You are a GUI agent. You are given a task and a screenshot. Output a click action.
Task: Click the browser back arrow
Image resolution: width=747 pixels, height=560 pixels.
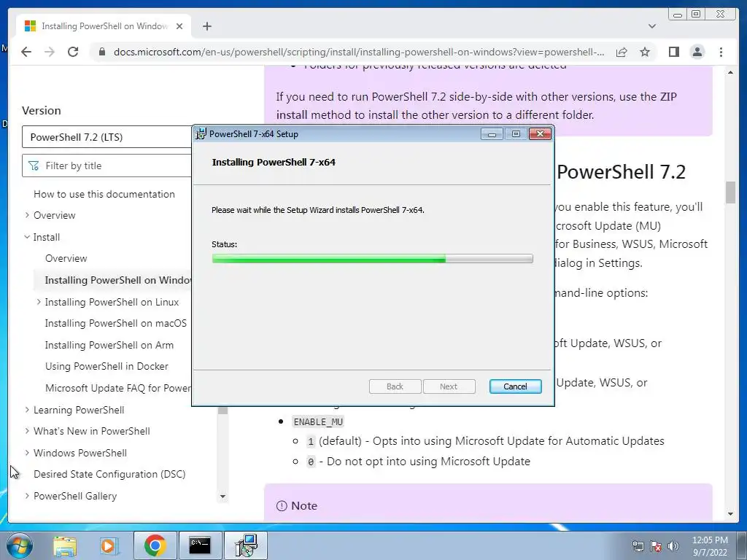pyautogui.click(x=26, y=52)
